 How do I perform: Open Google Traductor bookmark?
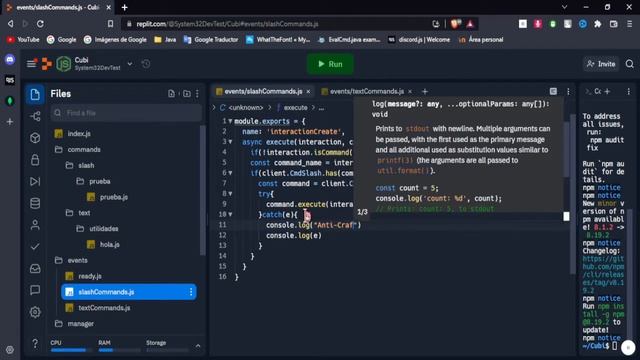[x=211, y=40]
